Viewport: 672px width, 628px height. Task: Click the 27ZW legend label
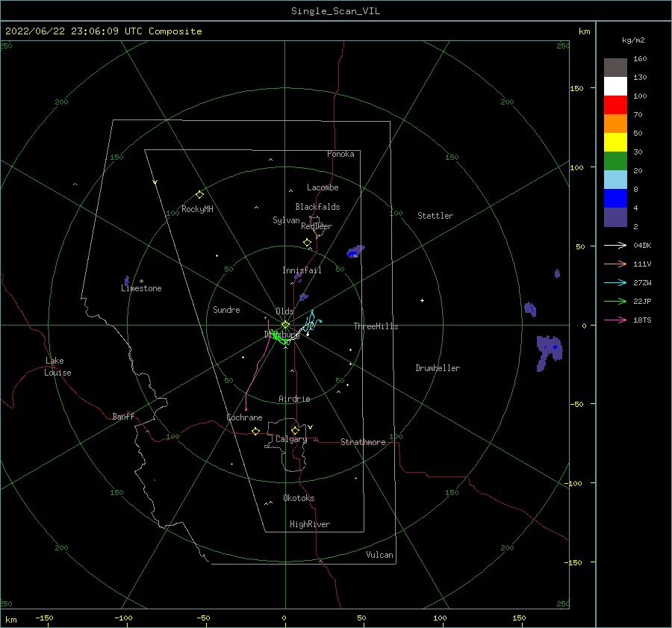642,282
